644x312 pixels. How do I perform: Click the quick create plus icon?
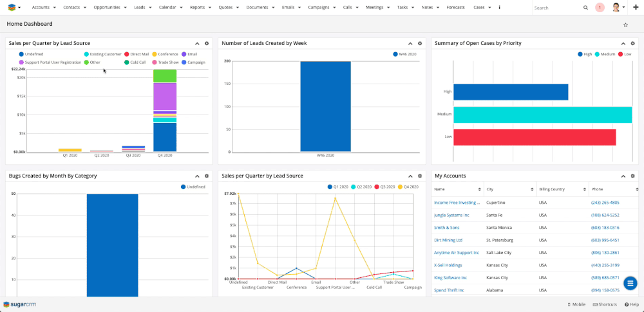pos(636,8)
